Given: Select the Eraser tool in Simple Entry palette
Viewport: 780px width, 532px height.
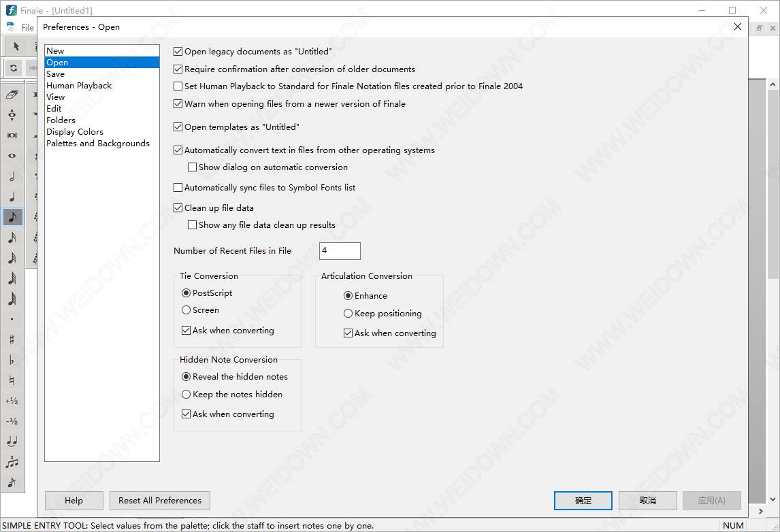Looking at the screenshot, I should 12,95.
